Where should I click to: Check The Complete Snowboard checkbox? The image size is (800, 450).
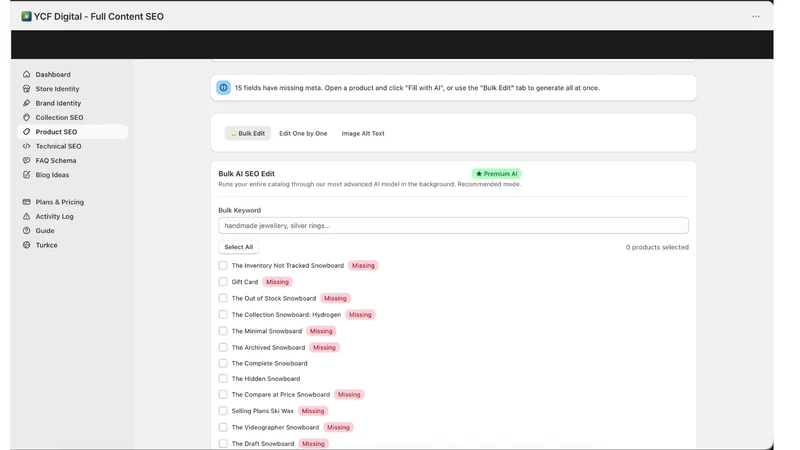pos(223,363)
